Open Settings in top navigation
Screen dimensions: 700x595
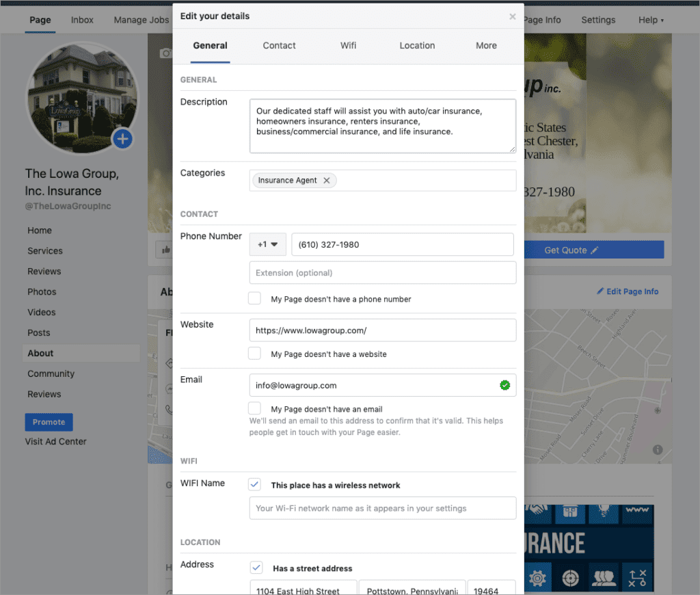coord(598,20)
